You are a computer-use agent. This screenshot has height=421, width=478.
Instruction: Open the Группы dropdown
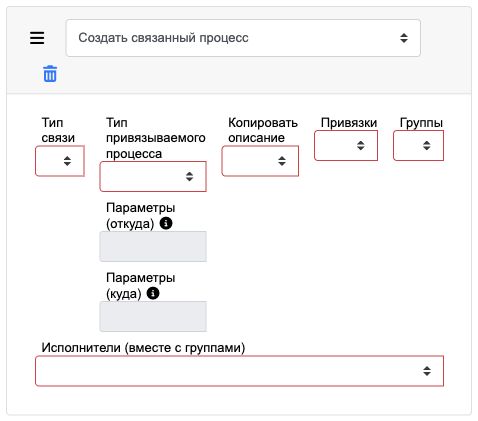pos(419,146)
